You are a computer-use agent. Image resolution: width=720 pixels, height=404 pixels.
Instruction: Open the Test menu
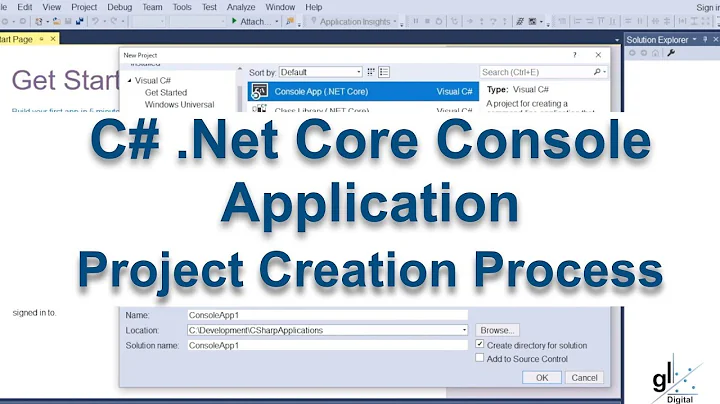[x=209, y=7]
